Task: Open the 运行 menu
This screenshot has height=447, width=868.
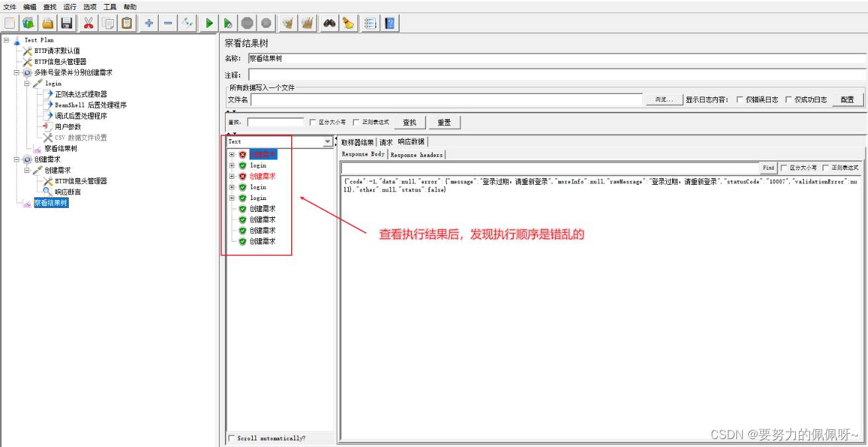Action: coord(70,7)
